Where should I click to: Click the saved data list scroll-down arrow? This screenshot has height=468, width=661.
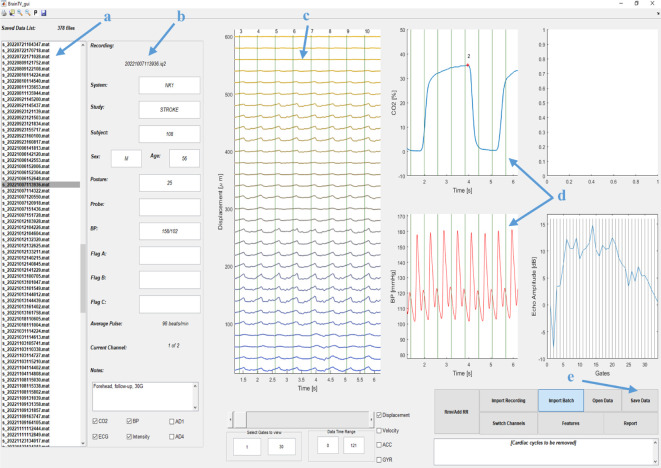point(83,443)
